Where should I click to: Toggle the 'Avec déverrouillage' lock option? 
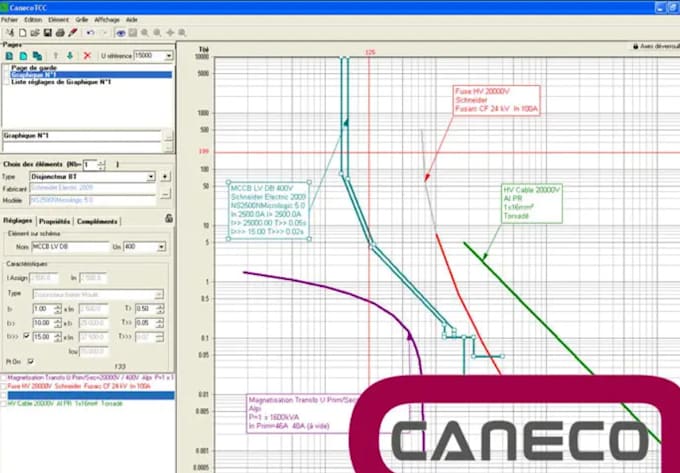[x=656, y=46]
